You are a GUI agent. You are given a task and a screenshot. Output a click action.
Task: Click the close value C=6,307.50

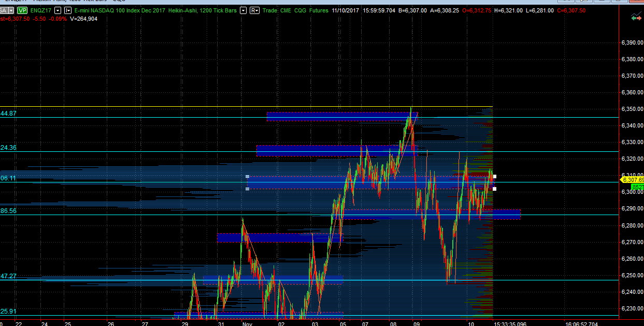(571, 10)
